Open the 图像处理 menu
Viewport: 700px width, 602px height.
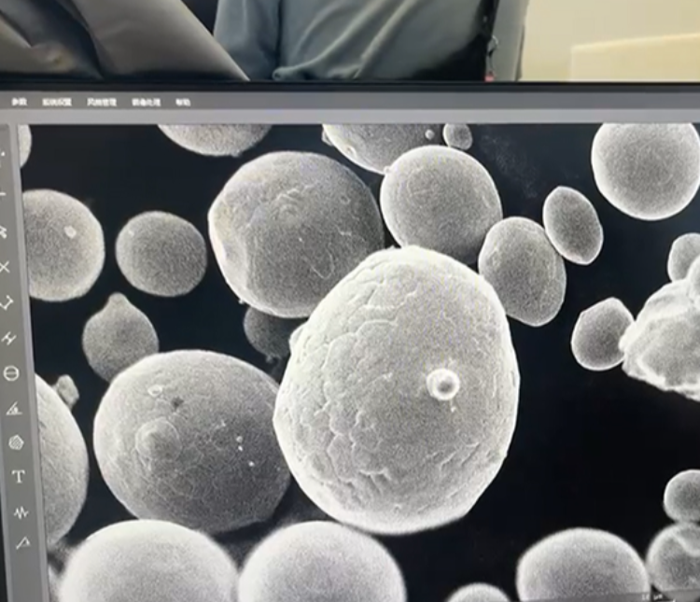(x=146, y=103)
